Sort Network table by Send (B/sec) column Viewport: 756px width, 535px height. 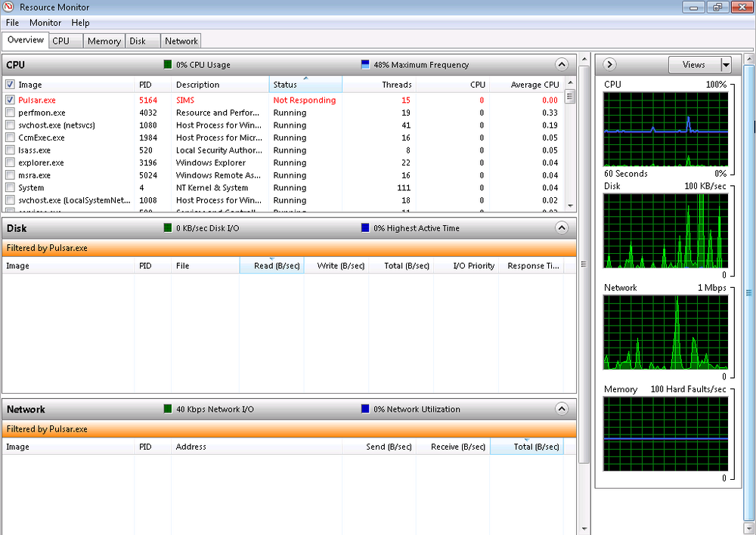point(379,447)
